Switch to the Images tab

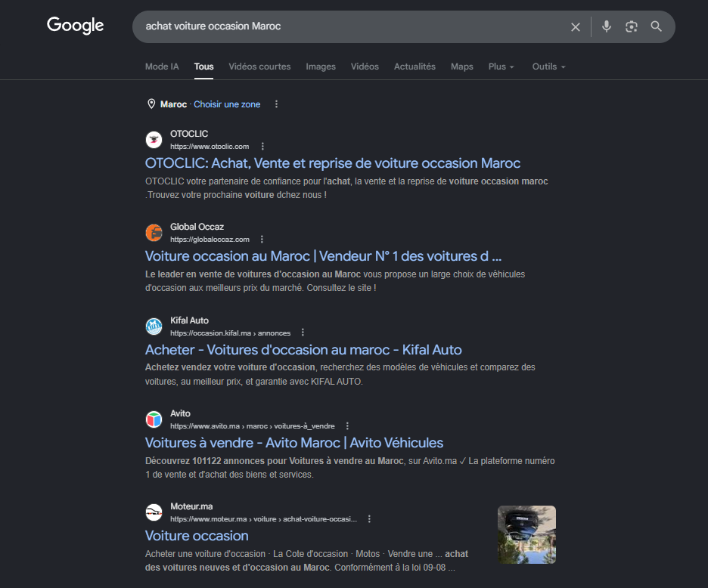pyautogui.click(x=321, y=67)
